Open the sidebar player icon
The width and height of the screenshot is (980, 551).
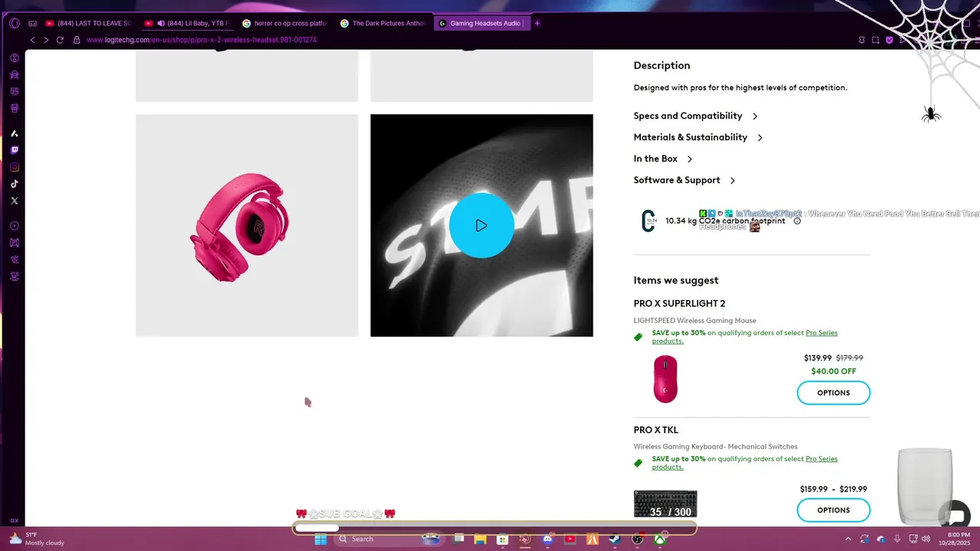coord(15,226)
